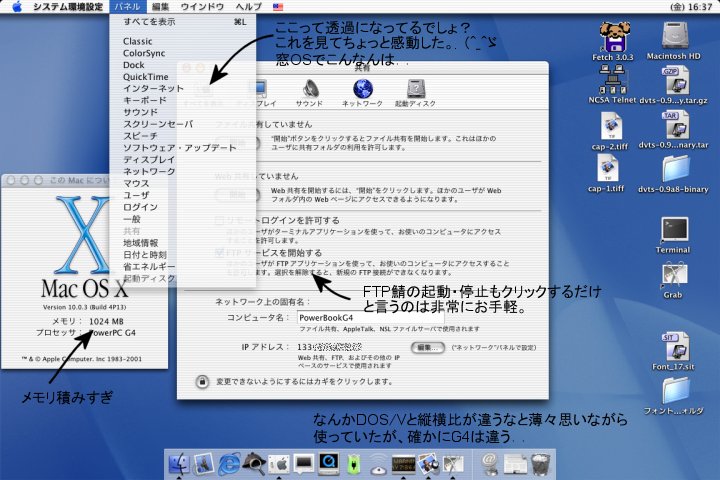
Task: Choose スクリーンセーバ in the パネル menu
Action: tap(183, 124)
